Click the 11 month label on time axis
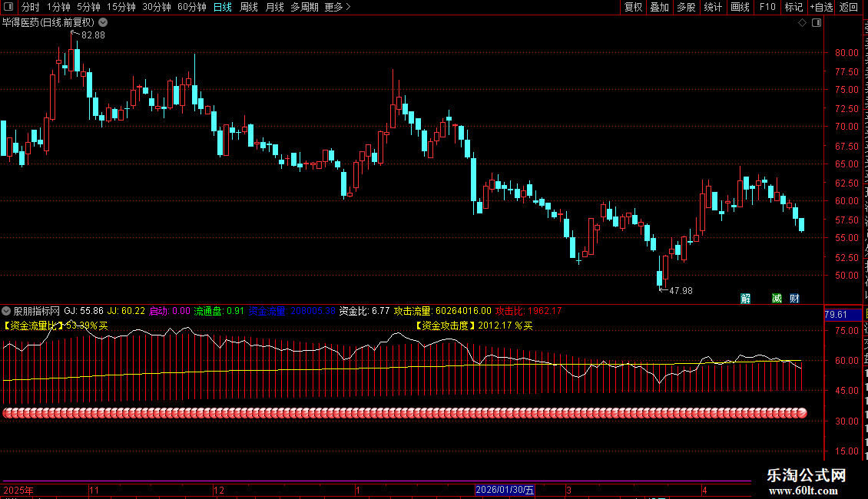This screenshot has width=868, height=499. click(x=94, y=490)
